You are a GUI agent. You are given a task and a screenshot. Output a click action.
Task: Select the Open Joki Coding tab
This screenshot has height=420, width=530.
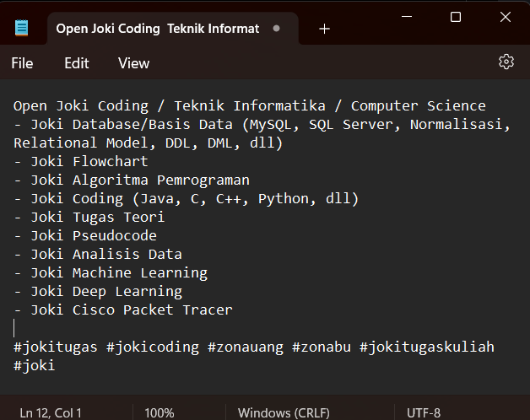(x=173, y=29)
